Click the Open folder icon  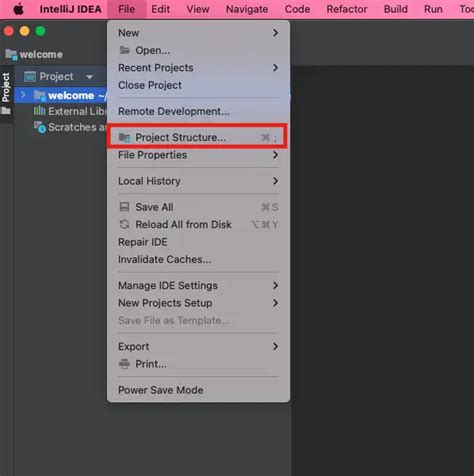coord(124,50)
